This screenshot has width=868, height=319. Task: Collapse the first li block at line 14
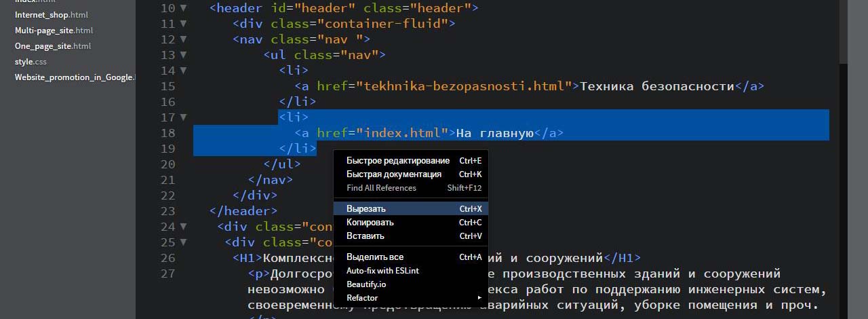coord(184,71)
